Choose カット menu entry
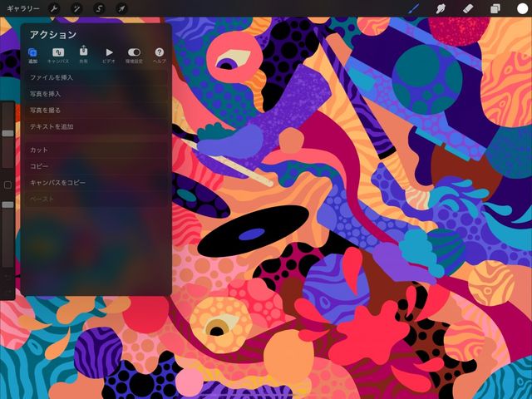Screen dimensions: 532x399 tap(96, 150)
